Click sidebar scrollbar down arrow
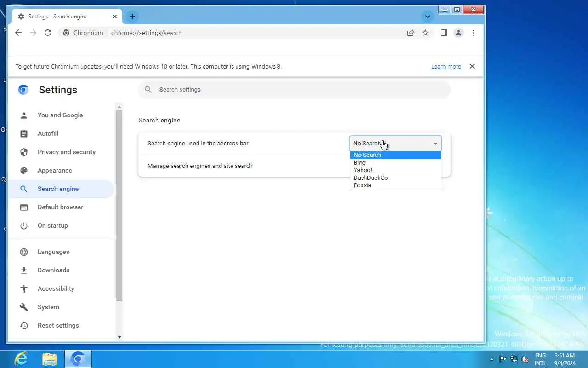 [x=119, y=337]
